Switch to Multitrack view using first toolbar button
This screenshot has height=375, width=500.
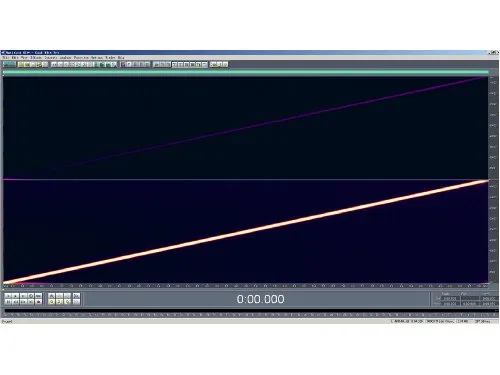9,64
